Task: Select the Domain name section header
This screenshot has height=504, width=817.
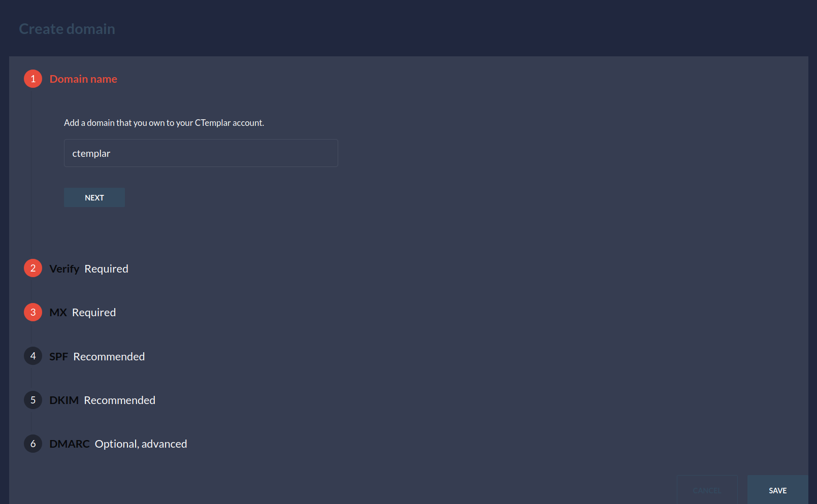Action: pos(83,79)
